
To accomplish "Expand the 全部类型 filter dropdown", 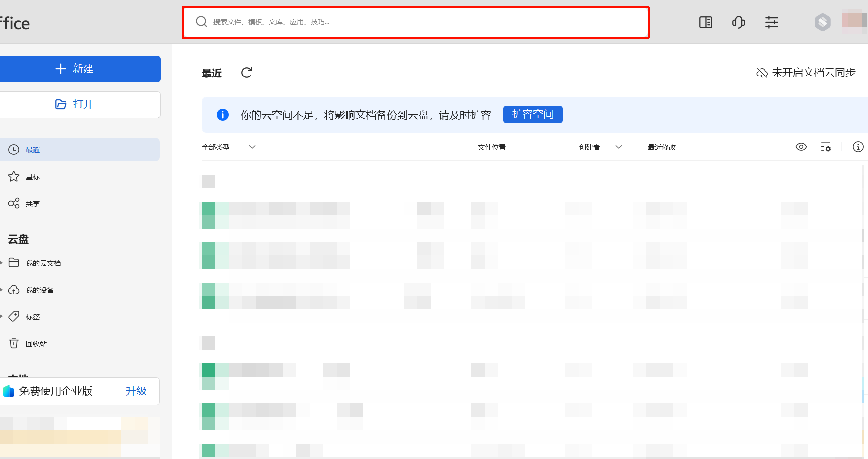I will (252, 147).
